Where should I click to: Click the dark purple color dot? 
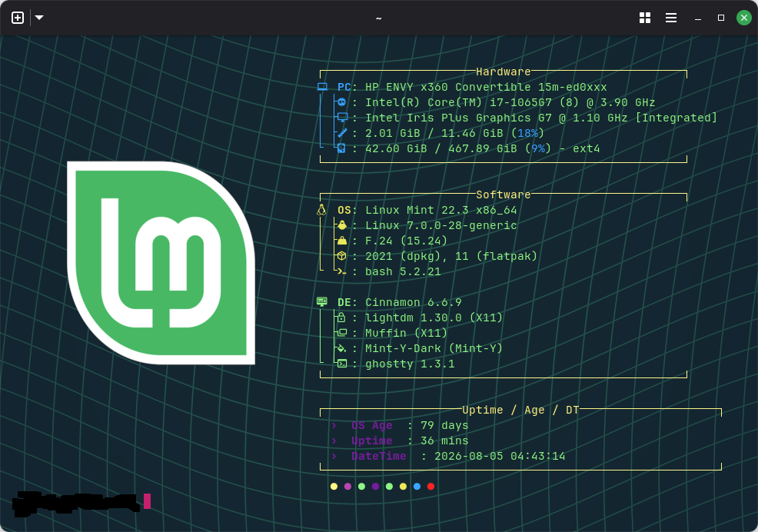pyautogui.click(x=376, y=487)
